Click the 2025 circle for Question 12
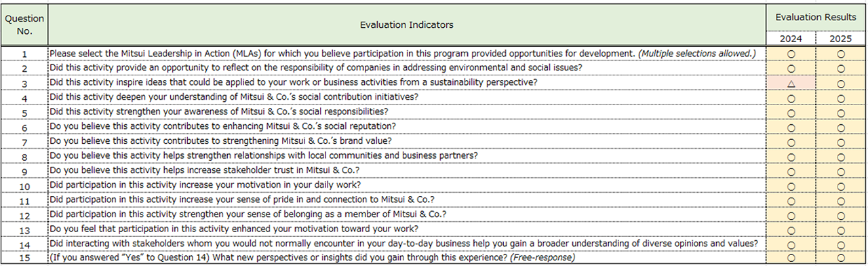 click(841, 214)
